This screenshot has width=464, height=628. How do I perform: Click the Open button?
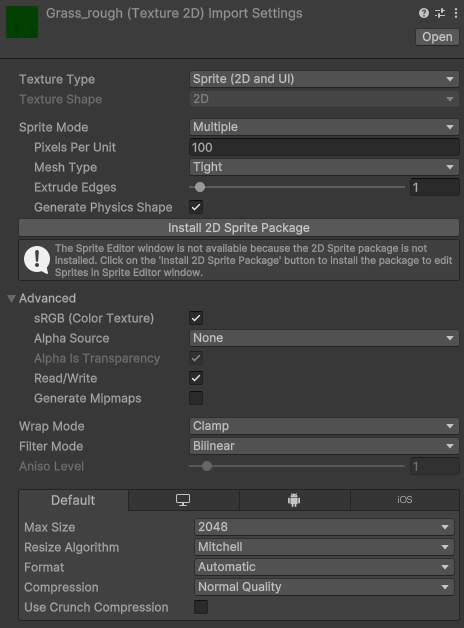click(x=437, y=37)
